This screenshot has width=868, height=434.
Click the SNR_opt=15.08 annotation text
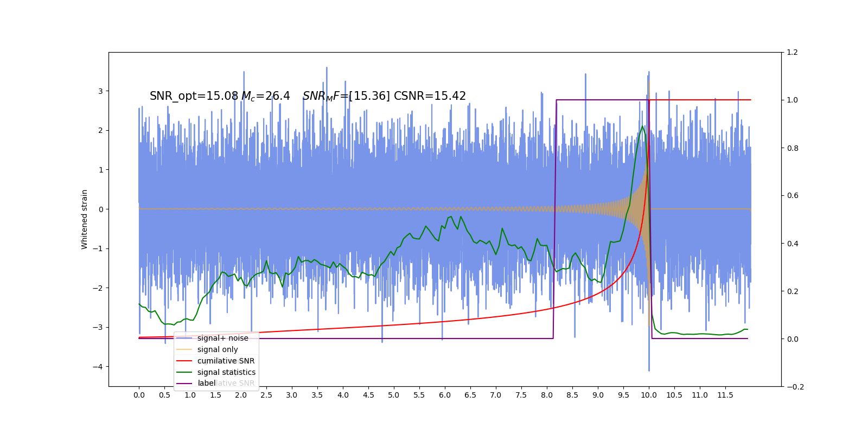pyautogui.click(x=194, y=96)
